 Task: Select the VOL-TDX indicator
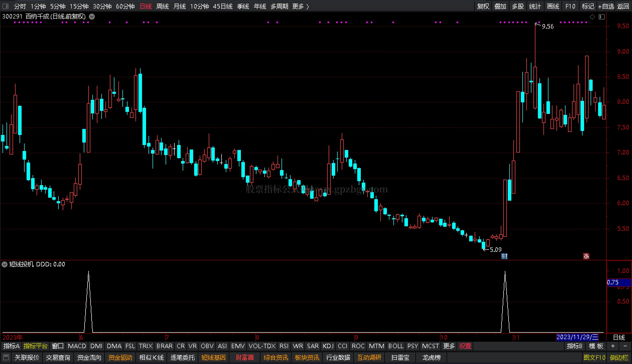262,346
